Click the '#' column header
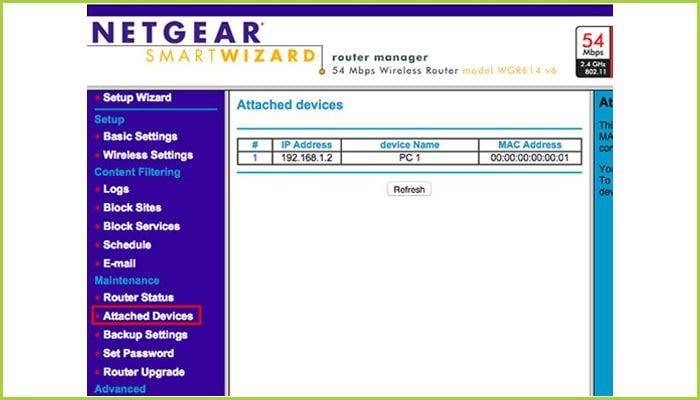This screenshot has height=400, width=700. tap(255, 145)
